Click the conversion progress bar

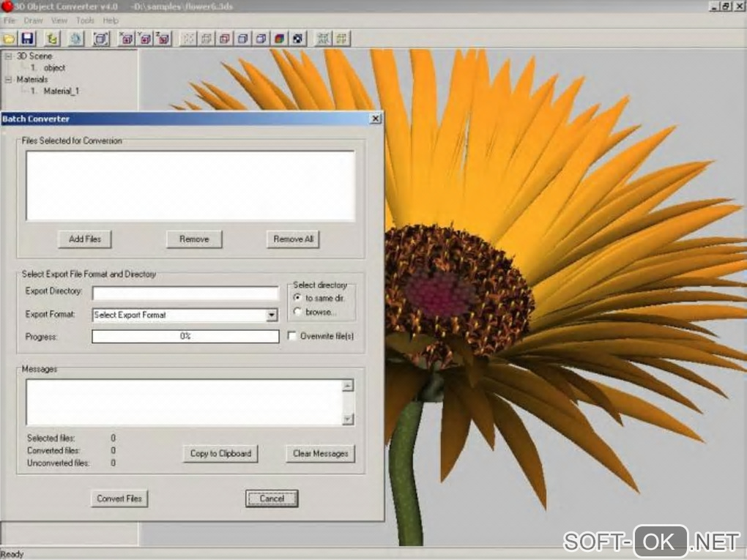click(185, 336)
